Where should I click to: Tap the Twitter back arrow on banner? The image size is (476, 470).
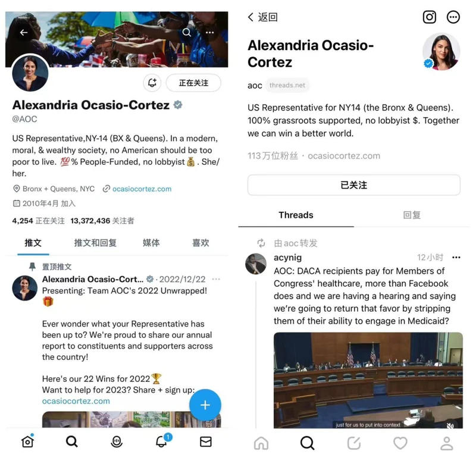pyautogui.click(x=24, y=33)
